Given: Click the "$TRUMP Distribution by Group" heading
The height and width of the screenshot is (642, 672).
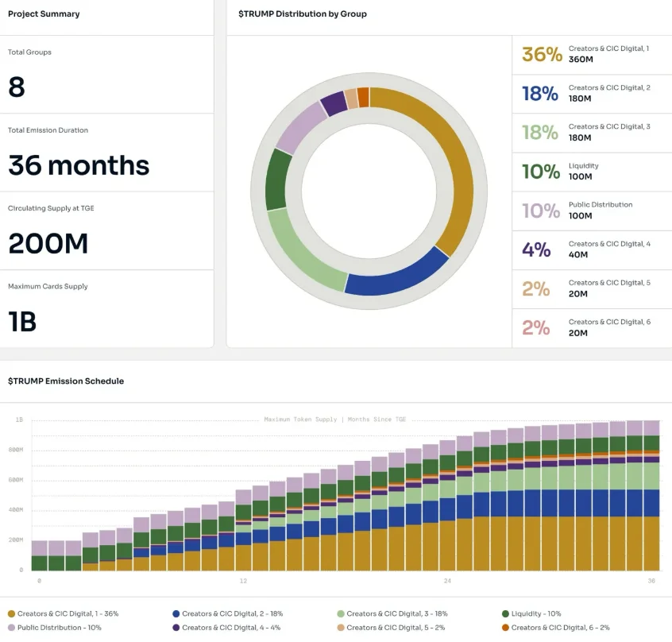Looking at the screenshot, I should (x=303, y=14).
